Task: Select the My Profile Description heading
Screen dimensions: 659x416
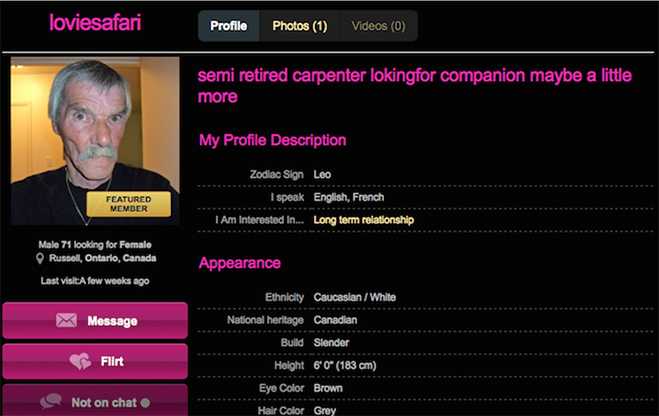Action: (x=272, y=140)
